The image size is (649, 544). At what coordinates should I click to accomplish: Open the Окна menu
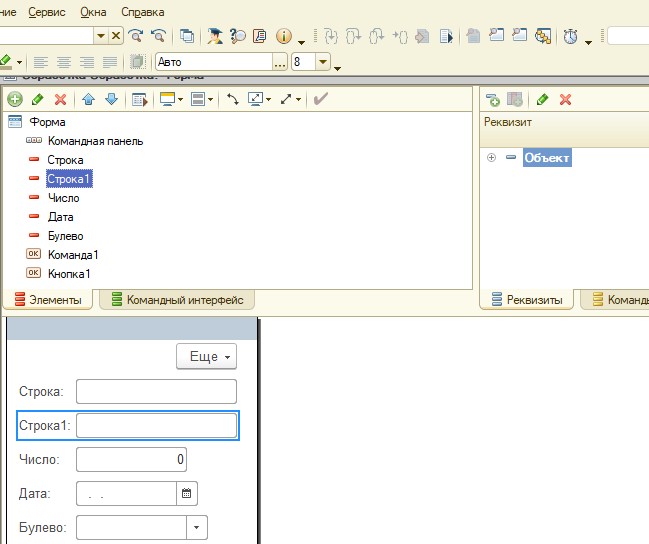(x=93, y=12)
